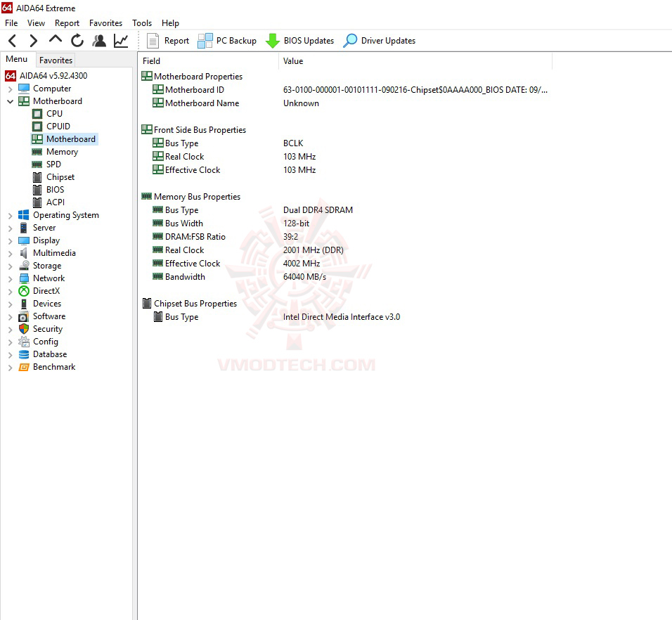Check for Driver Updates
This screenshot has height=620, width=672.
380,41
